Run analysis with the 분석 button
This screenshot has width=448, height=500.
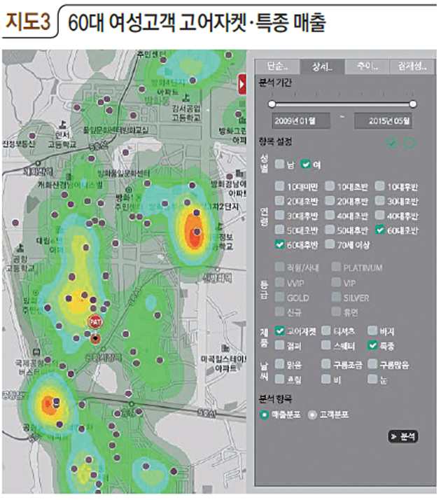point(403,436)
